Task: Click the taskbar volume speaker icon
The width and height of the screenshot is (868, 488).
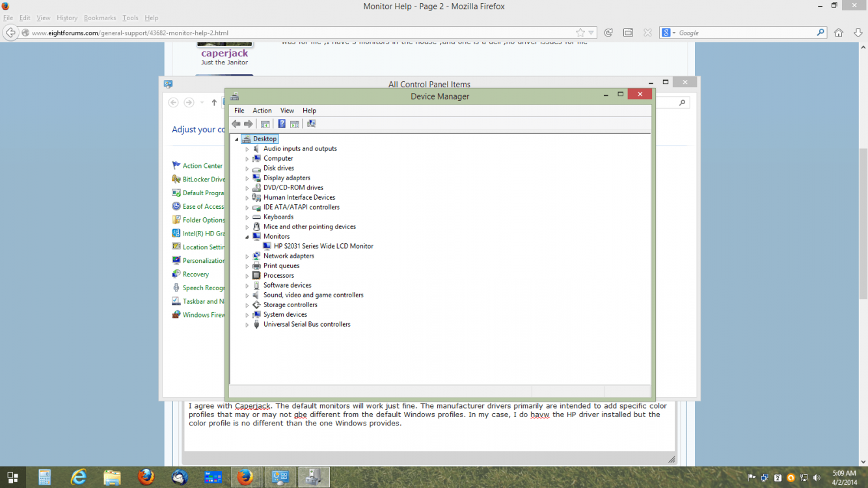Action: coord(817,478)
